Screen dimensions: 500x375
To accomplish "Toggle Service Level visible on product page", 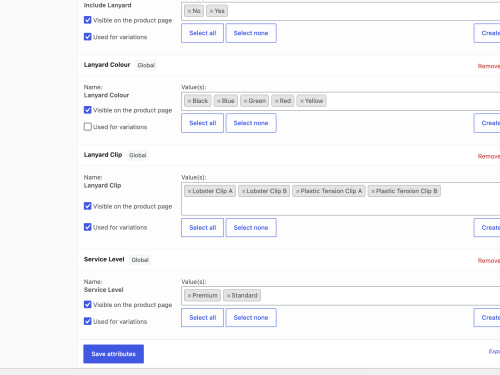I will 88,304.
